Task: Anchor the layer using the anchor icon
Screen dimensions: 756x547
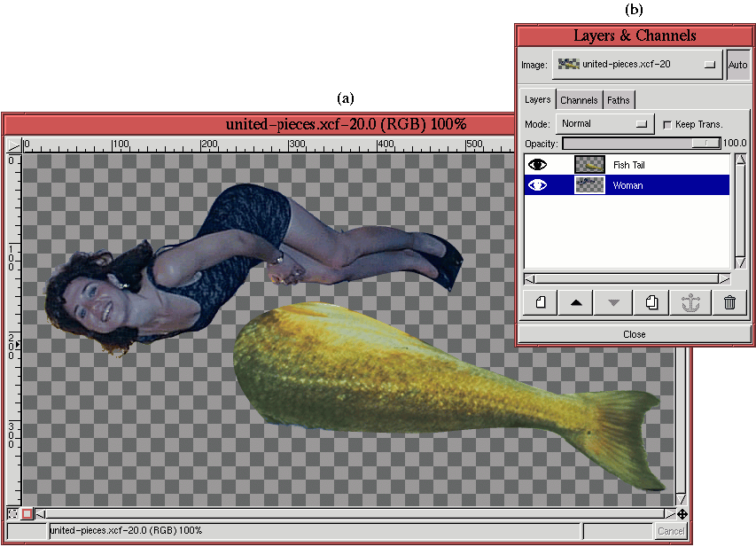Action: pos(691,302)
